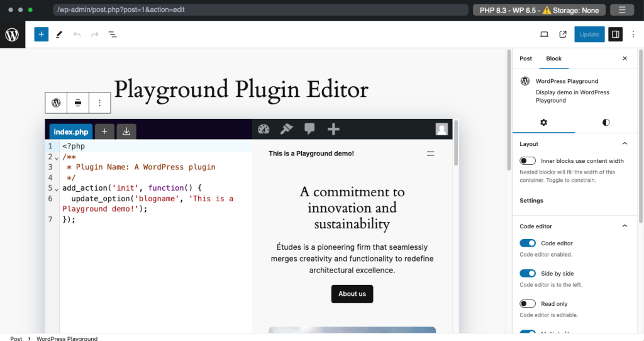Open block Settings gear tab
Image resolution: width=644 pixels, height=341 pixels.
coord(544,123)
